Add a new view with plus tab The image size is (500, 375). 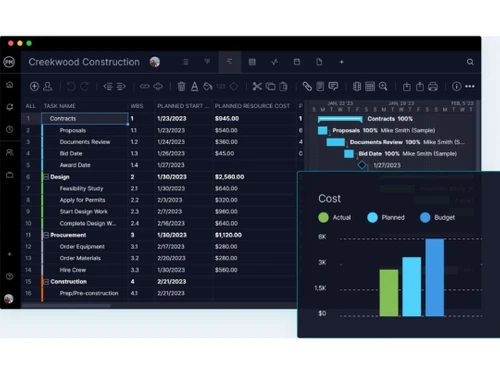coord(341,62)
